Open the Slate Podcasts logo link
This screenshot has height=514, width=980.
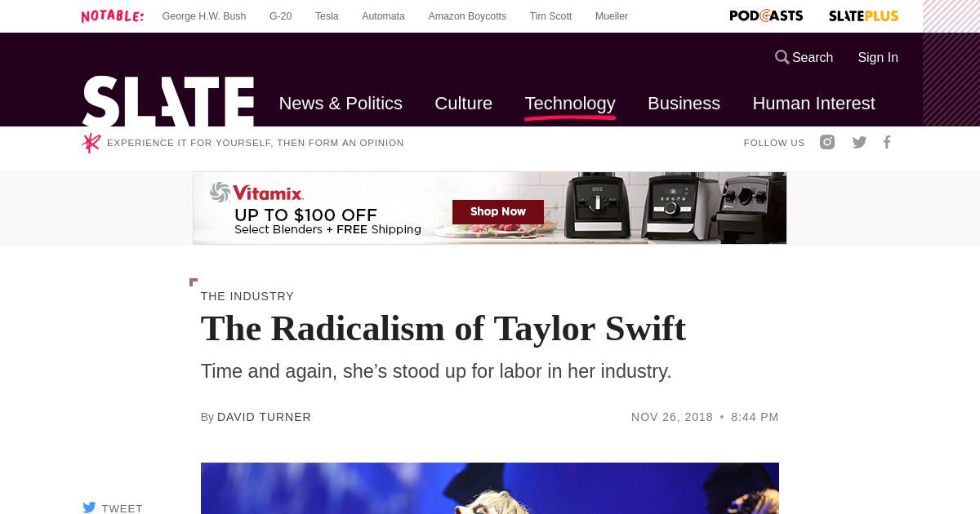coord(766,16)
